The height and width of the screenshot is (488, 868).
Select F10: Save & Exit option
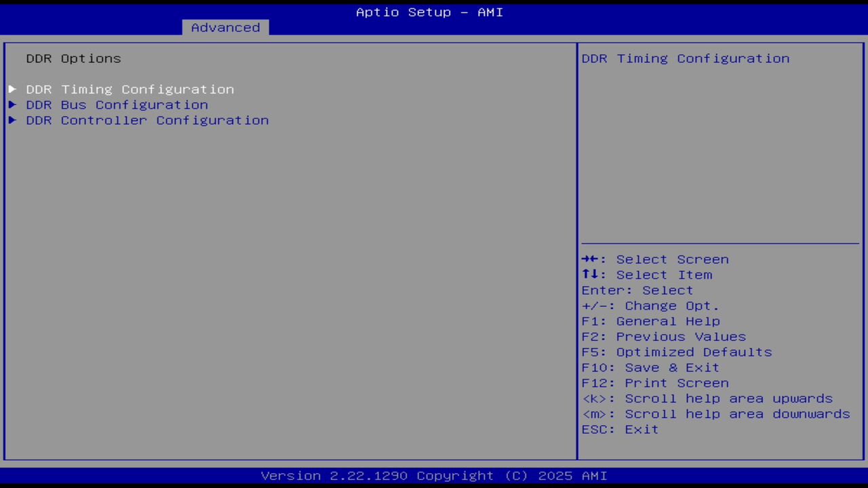650,367
